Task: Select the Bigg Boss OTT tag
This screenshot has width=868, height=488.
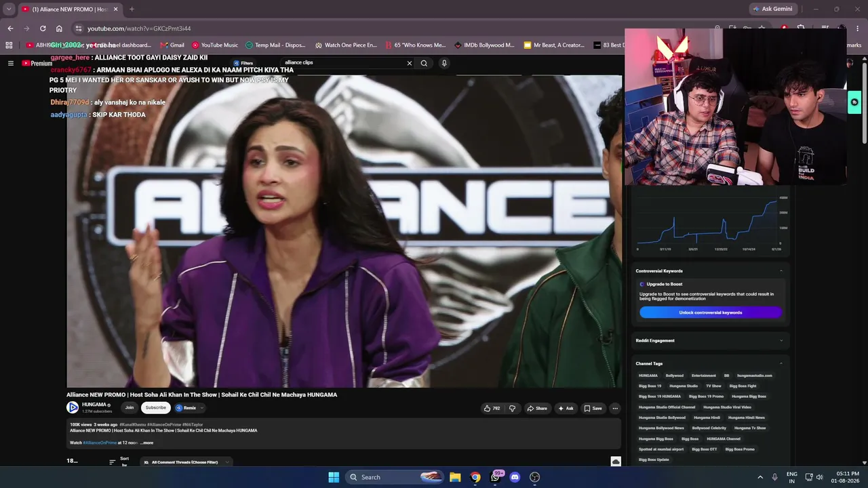Action: (x=704, y=449)
